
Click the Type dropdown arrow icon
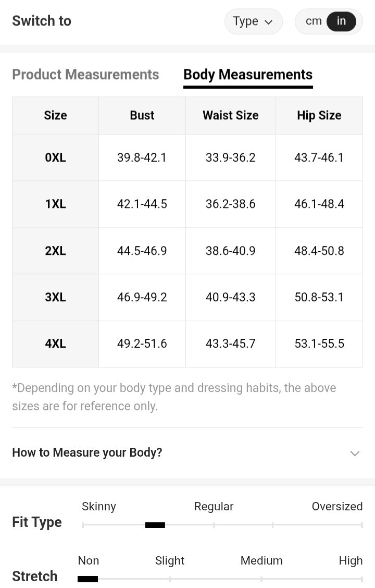(269, 22)
